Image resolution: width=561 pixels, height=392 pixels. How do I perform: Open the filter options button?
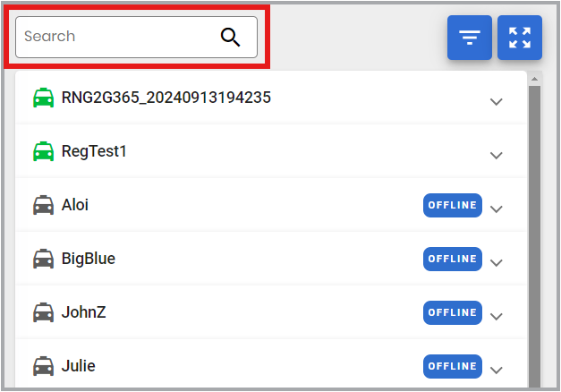[x=470, y=38]
